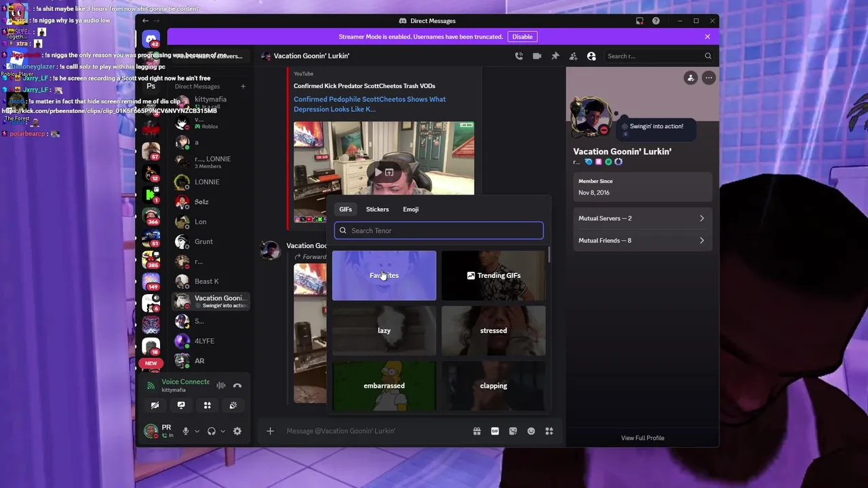Open the Voice Connected status label
This screenshot has height=488, width=868.
pos(185,382)
